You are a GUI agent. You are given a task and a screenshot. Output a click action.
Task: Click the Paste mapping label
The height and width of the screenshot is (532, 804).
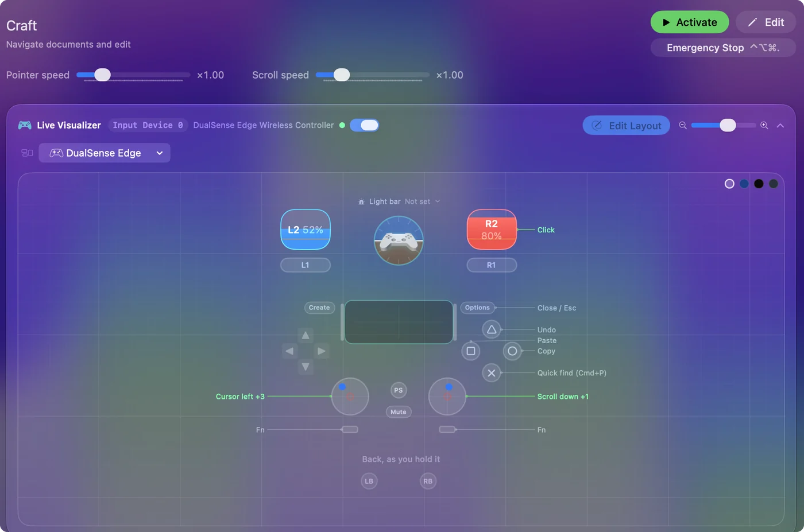pos(547,340)
